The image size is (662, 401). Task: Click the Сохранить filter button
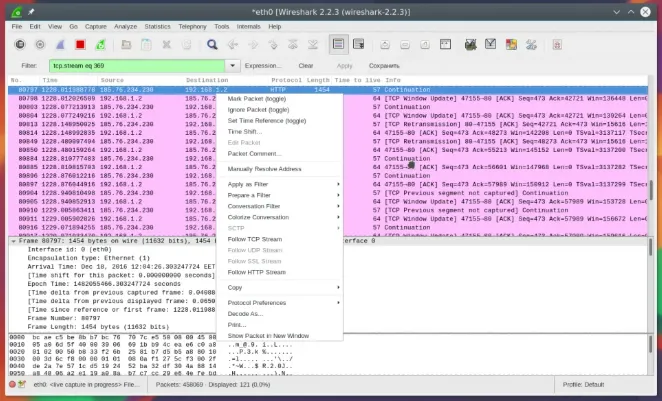point(384,66)
